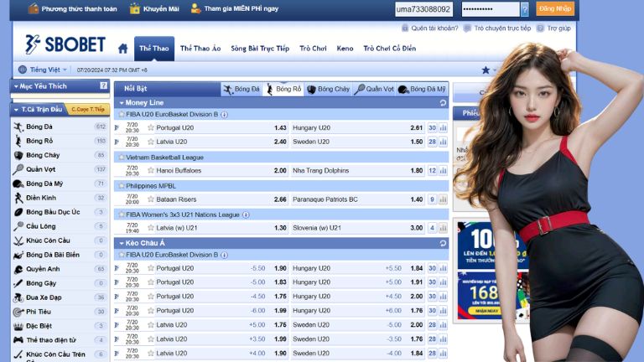Star the Vietnam Basketball League
Image resolution: width=644 pixels, height=362 pixels.
121,158
